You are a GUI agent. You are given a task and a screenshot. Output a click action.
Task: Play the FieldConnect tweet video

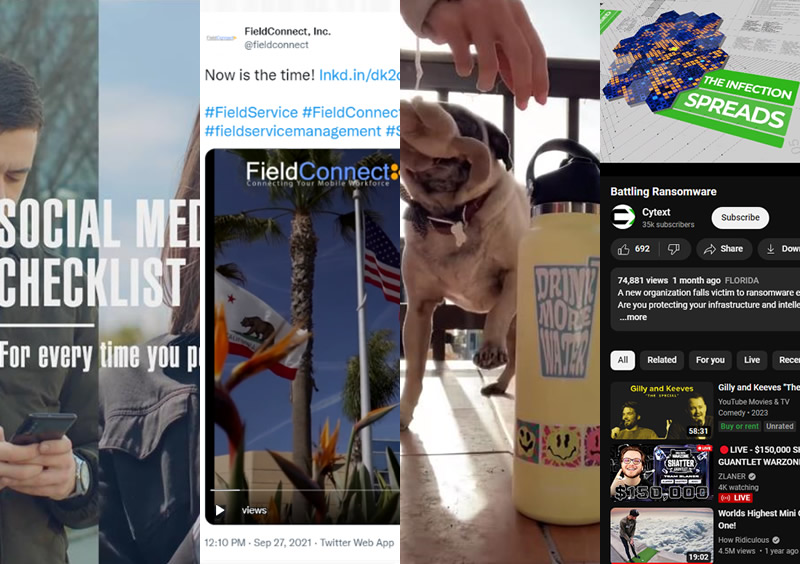point(220,510)
